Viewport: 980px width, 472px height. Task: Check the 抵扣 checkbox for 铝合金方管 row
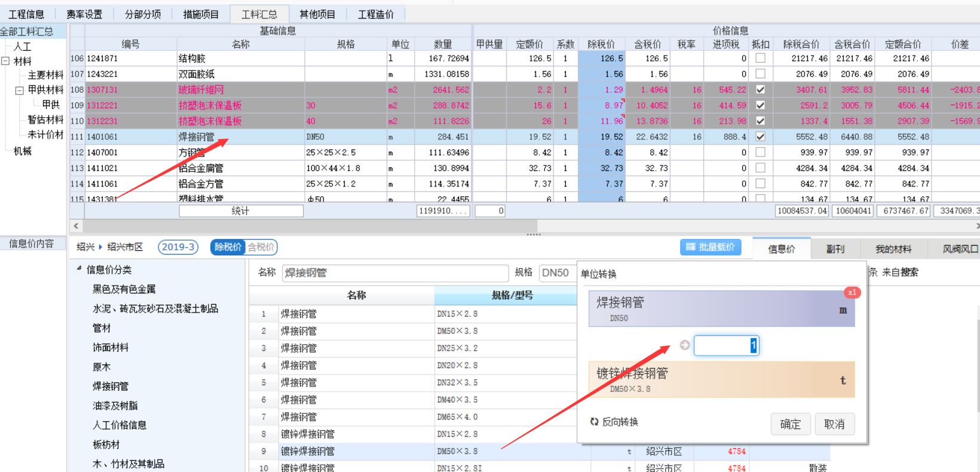coord(760,183)
